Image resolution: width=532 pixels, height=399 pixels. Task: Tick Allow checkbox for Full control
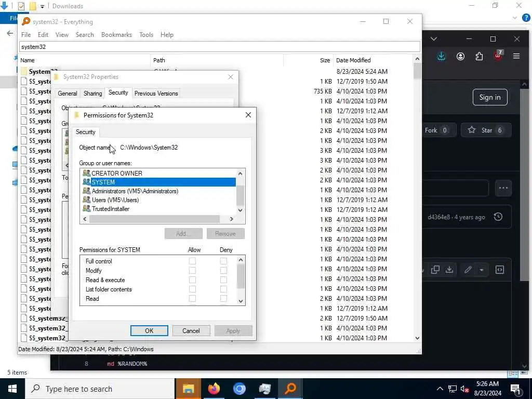pos(192,261)
